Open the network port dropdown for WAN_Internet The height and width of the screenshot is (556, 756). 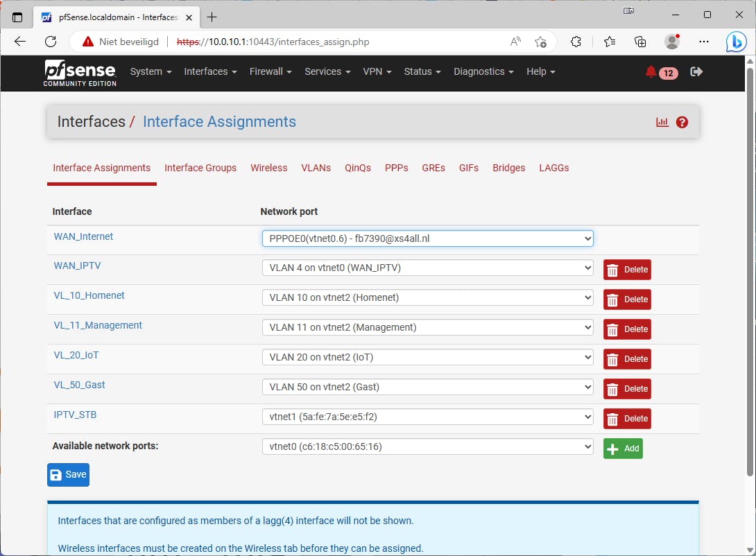[427, 238]
